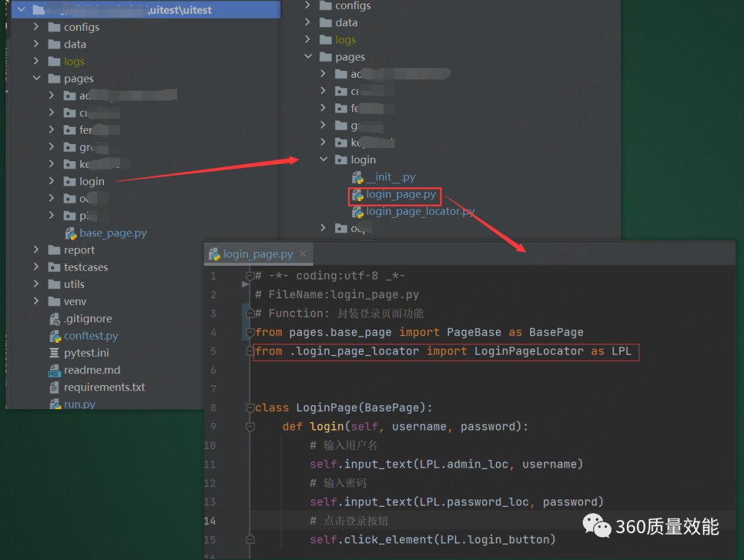Fold the import block at line 4
744x560 pixels.
tap(250, 332)
